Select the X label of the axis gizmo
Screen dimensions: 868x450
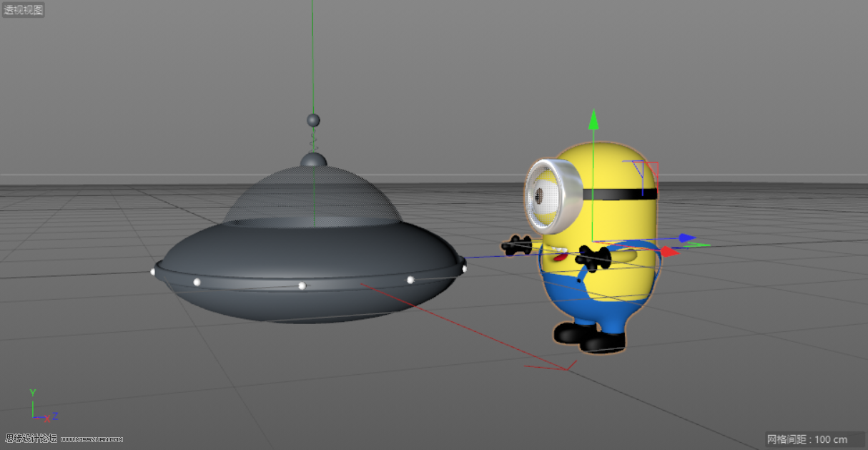(x=47, y=419)
